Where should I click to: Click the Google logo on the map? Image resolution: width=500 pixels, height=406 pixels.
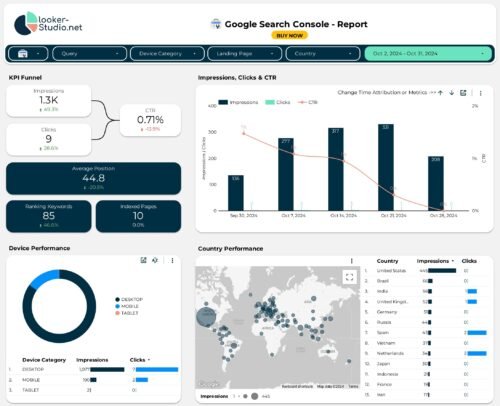point(208,384)
